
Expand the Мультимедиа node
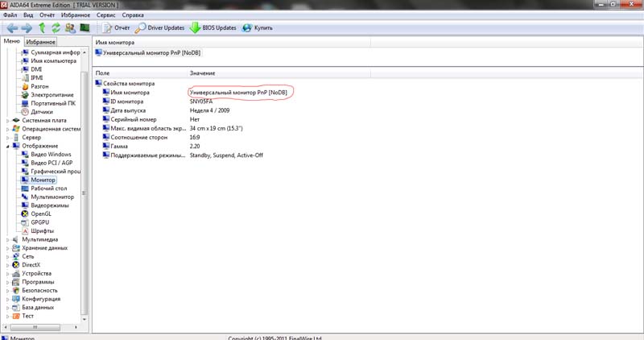(7, 239)
